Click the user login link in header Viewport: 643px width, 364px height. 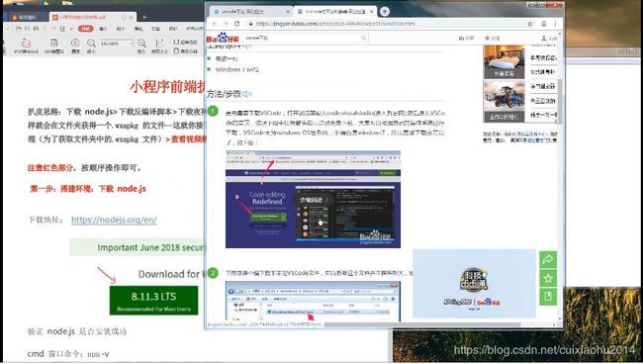click(x=549, y=39)
